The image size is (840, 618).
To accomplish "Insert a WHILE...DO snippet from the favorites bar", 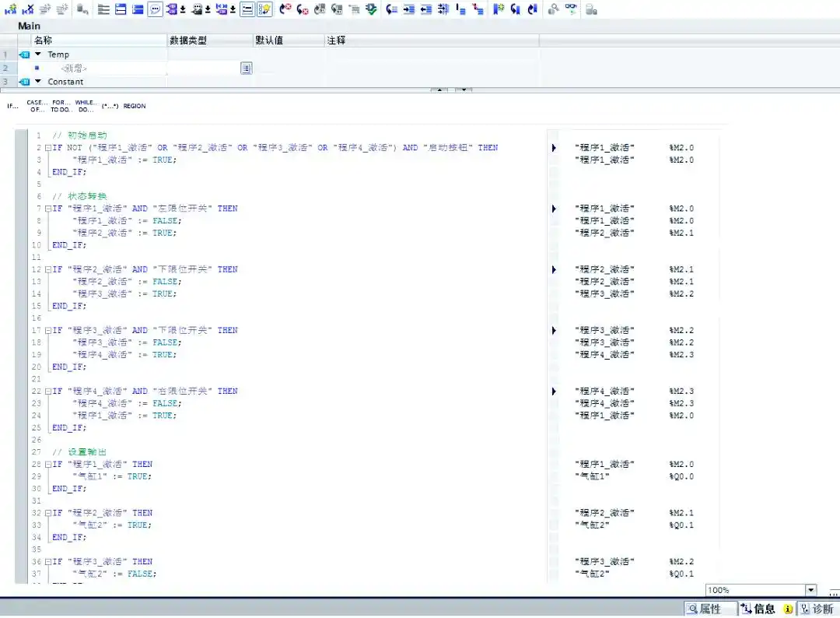I will pos(86,106).
